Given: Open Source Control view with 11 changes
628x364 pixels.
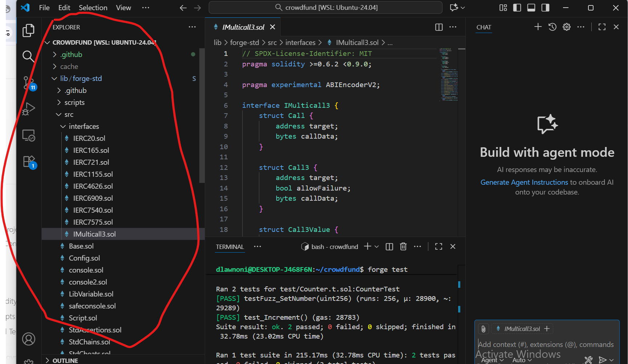Looking at the screenshot, I should tap(28, 83).
